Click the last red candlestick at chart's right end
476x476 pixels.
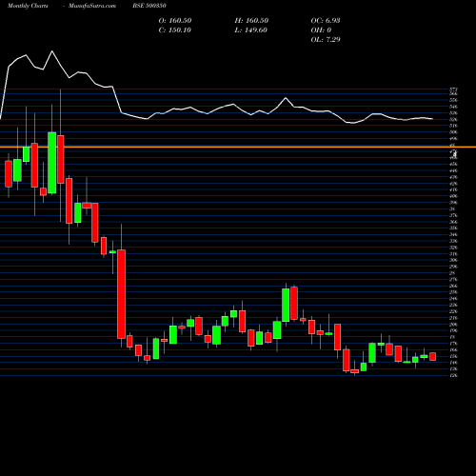coord(432,356)
